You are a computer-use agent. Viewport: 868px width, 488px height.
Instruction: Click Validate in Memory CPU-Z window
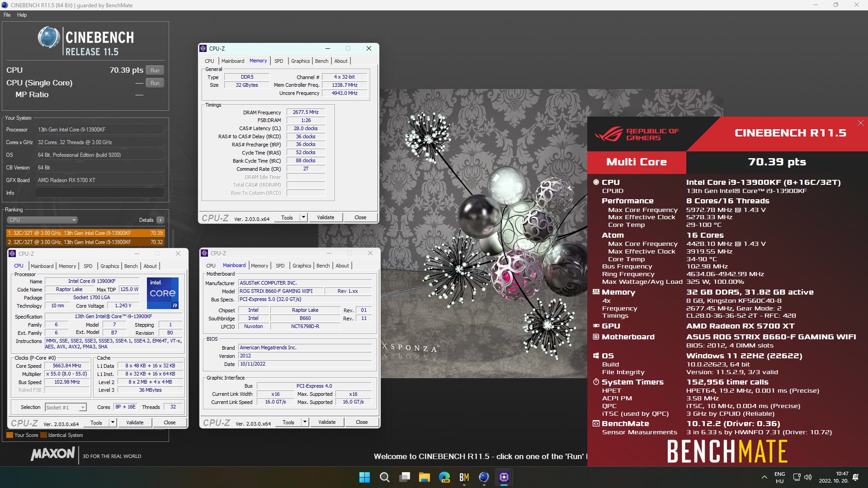[x=325, y=217]
